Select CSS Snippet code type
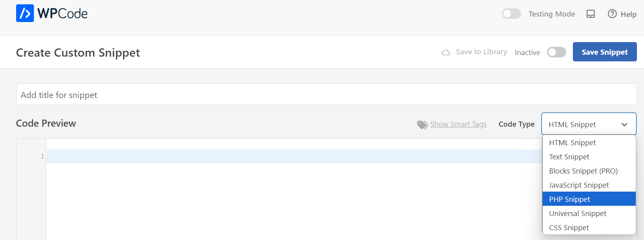644x240 pixels. [569, 228]
